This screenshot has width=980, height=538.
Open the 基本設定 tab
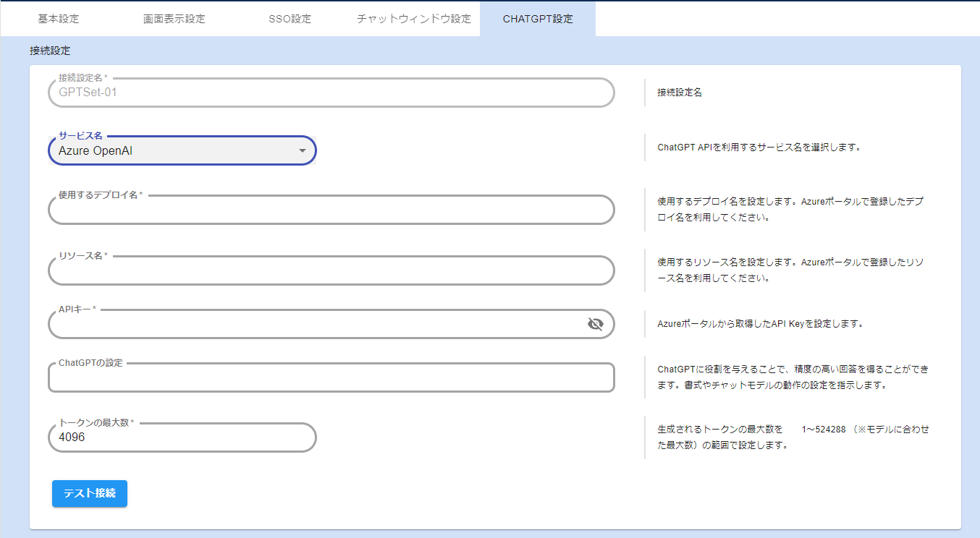59,19
